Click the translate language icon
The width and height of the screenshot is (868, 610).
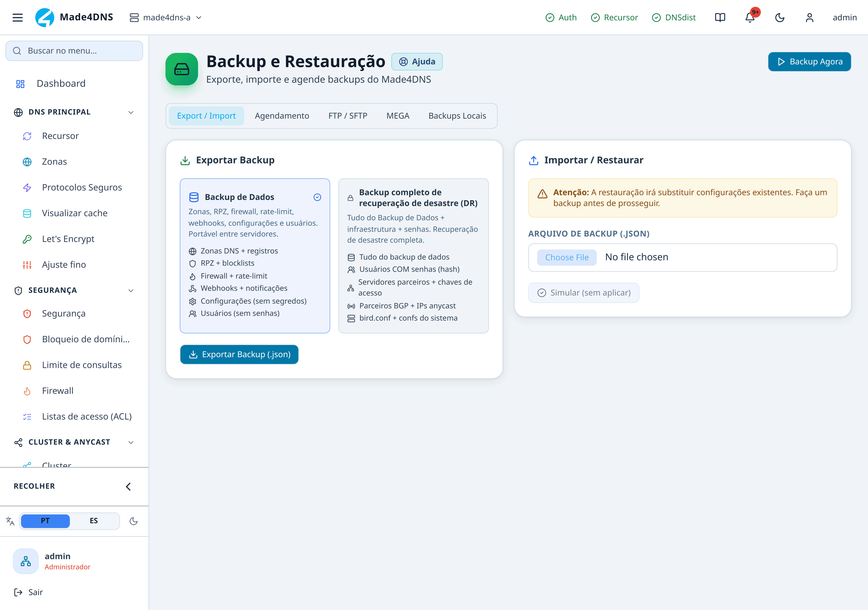point(10,521)
